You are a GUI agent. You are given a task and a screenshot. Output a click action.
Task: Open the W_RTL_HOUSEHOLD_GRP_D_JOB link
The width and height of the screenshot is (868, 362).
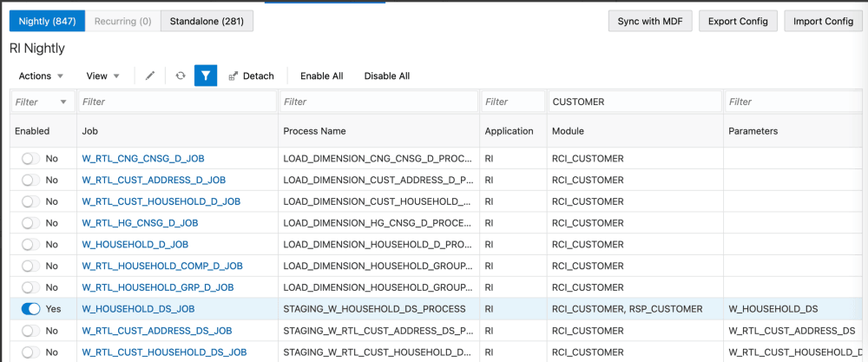pos(158,287)
